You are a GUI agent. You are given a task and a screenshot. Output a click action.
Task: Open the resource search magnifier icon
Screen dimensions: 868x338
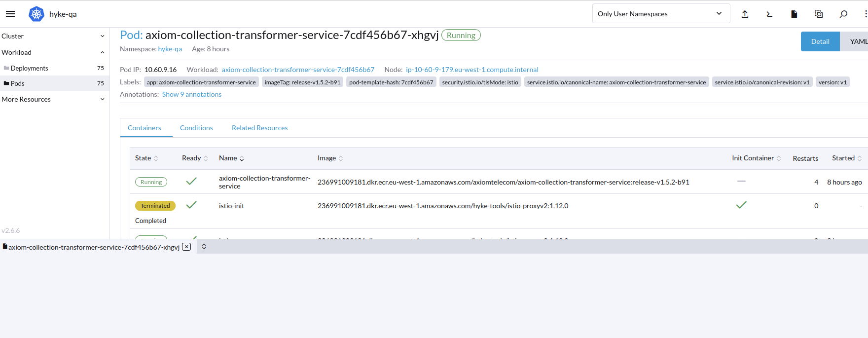pos(843,14)
